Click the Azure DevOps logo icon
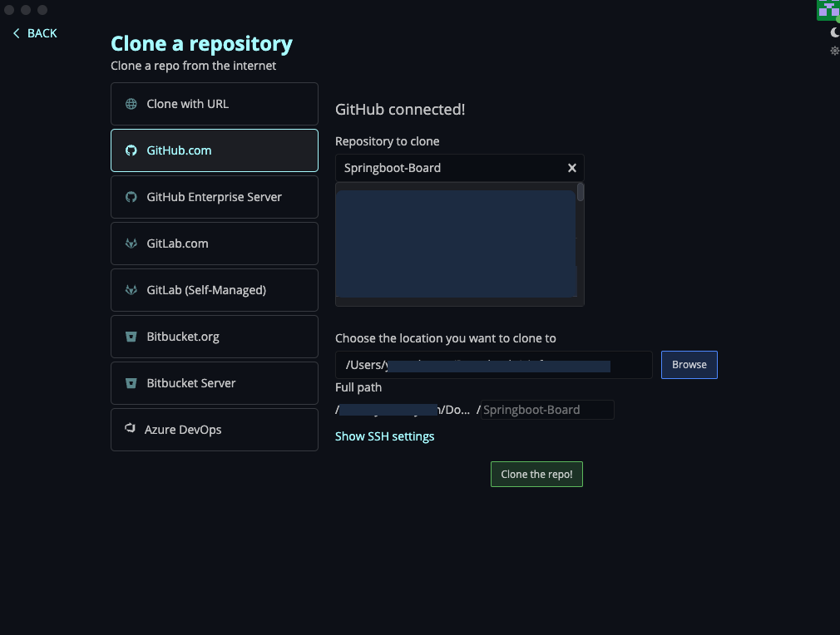The image size is (840, 635). (x=130, y=428)
